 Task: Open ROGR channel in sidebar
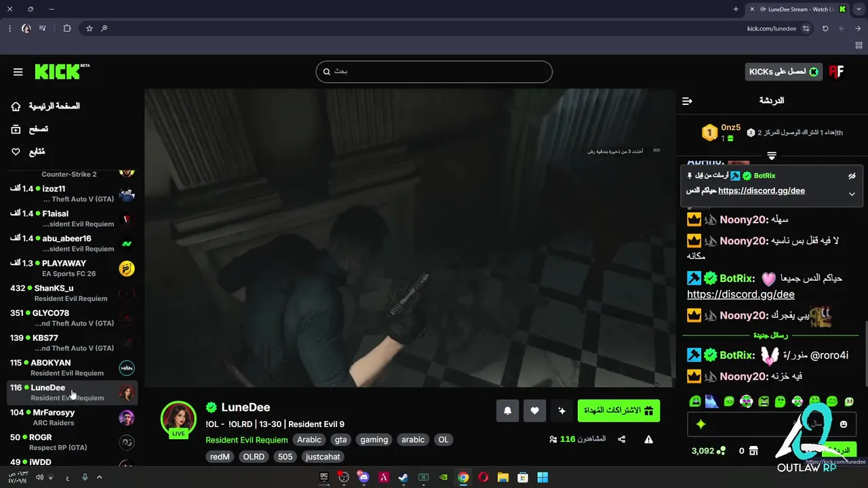(72, 442)
